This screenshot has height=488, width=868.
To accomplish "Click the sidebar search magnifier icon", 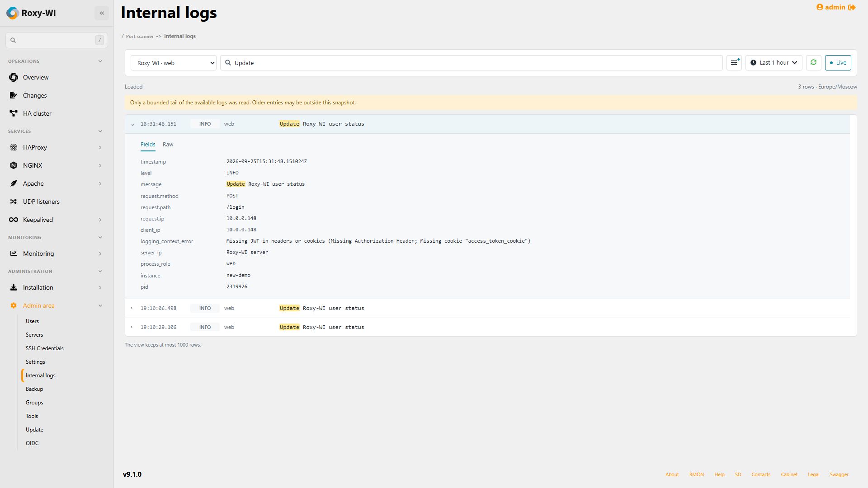I will (x=13, y=40).
